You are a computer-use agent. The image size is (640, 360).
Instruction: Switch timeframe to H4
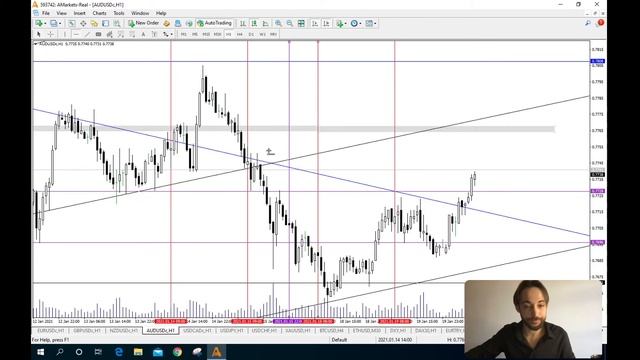point(240,34)
